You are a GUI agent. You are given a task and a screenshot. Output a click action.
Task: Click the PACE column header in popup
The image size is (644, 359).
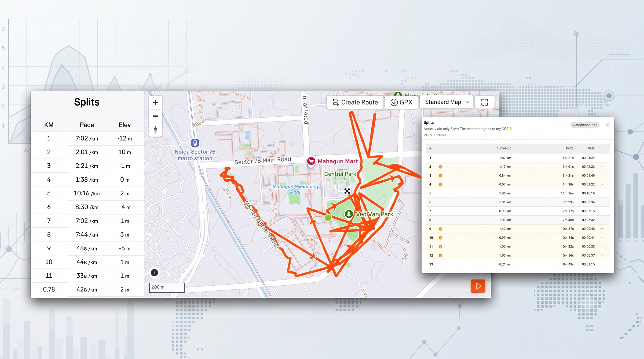pyautogui.click(x=570, y=148)
